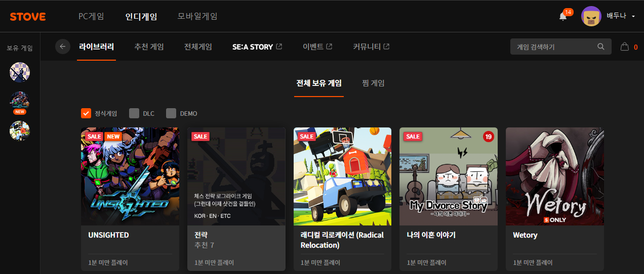Uncheck the 정식게임 checkbox

pyautogui.click(x=86, y=113)
